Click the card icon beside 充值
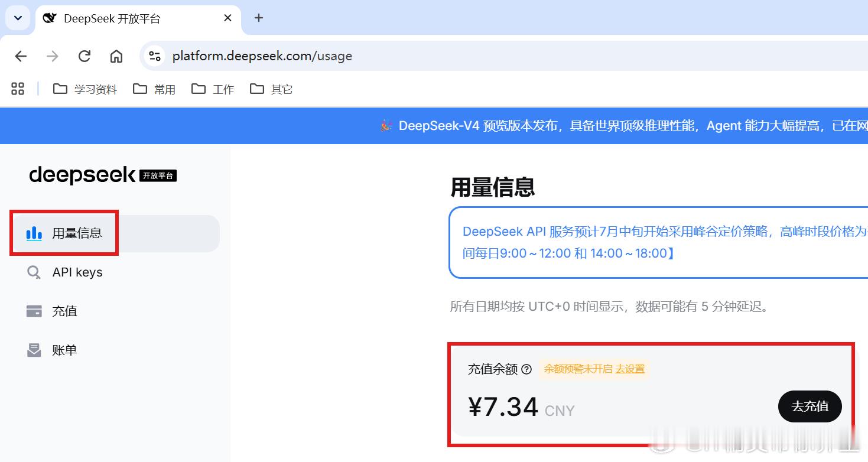868x462 pixels. click(34, 311)
